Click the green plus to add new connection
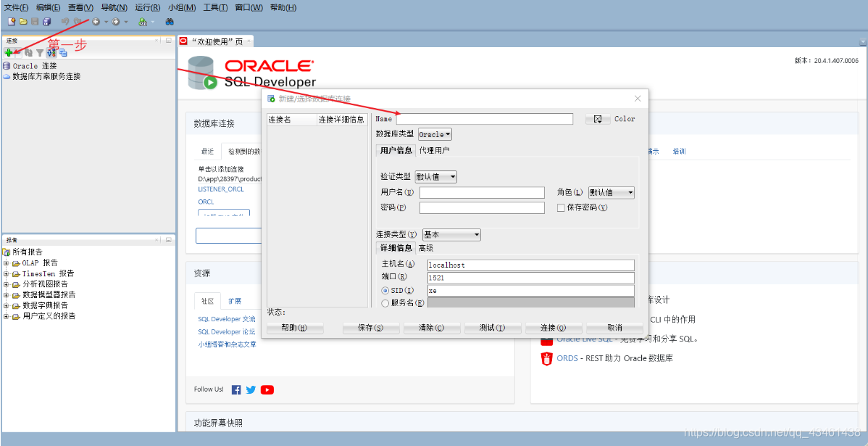868x446 pixels. point(9,51)
